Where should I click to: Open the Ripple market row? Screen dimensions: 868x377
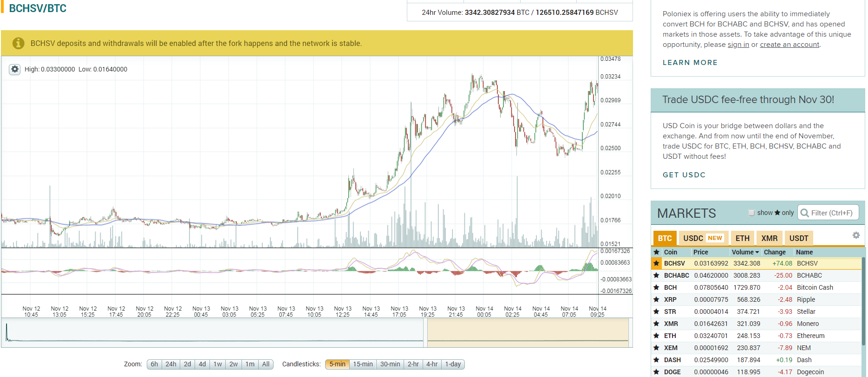click(756, 299)
